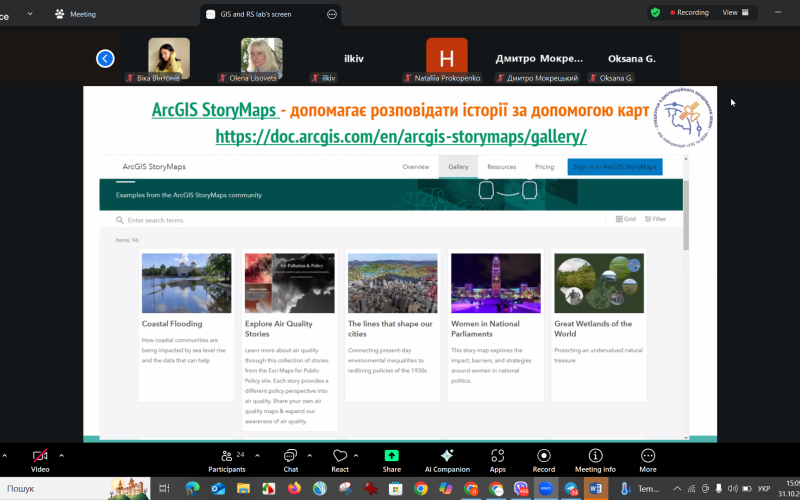Expand the video options arrow
800x500 pixels.
click(61, 453)
